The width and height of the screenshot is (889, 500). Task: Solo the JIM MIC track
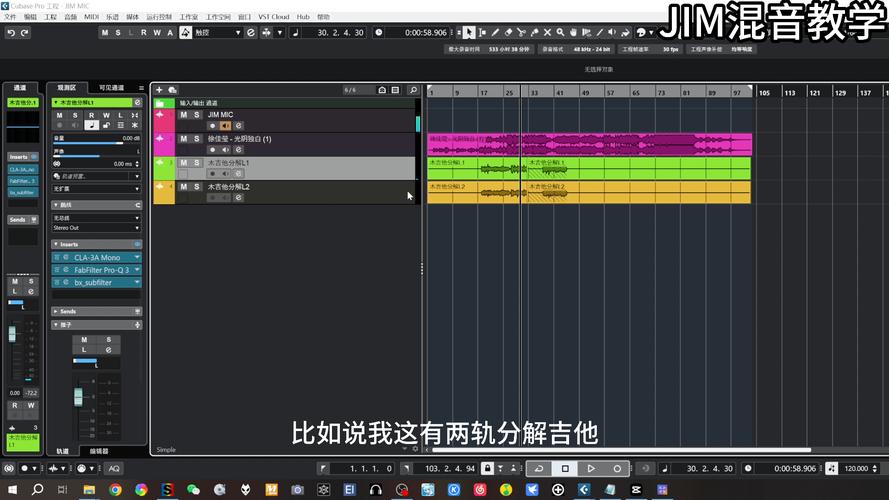[x=197, y=115]
